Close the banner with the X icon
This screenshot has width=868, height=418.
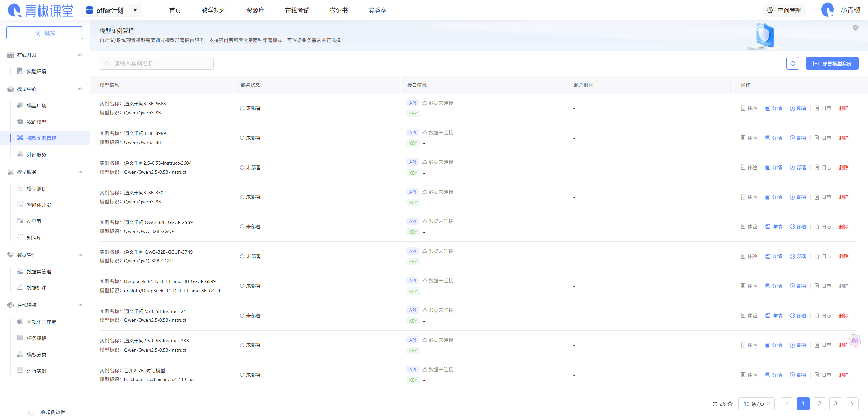click(855, 28)
